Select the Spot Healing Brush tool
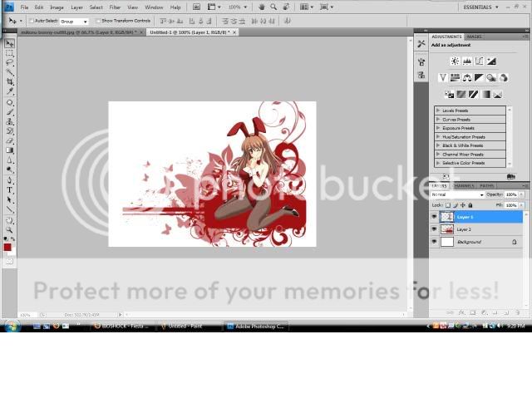The image size is (532, 403). point(9,102)
